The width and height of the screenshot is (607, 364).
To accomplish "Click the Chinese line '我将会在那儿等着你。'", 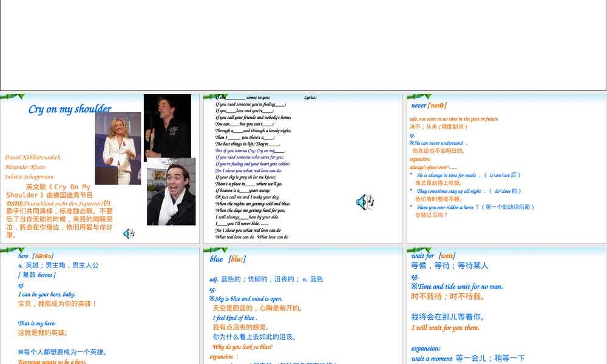I will pos(448,317).
